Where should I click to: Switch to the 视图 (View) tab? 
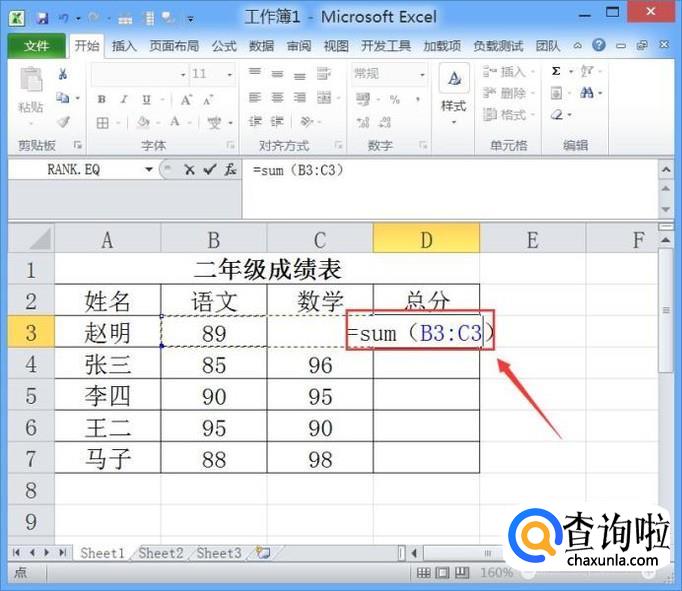(x=336, y=46)
